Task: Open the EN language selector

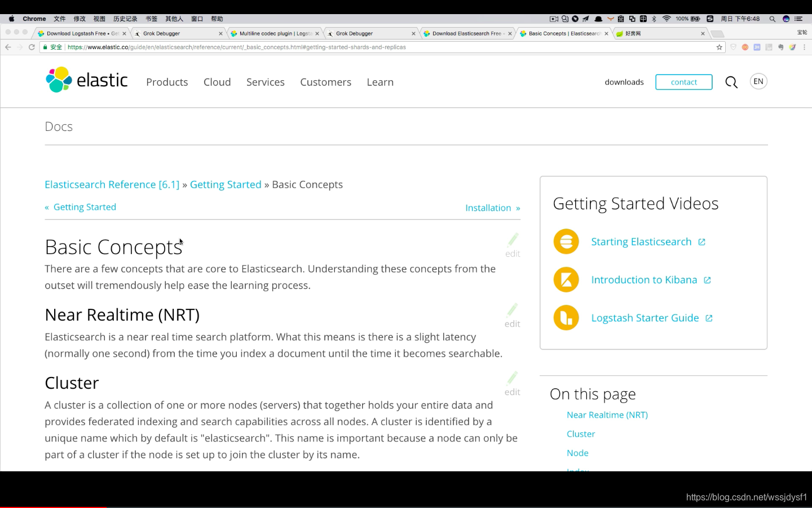Action: 758,82
